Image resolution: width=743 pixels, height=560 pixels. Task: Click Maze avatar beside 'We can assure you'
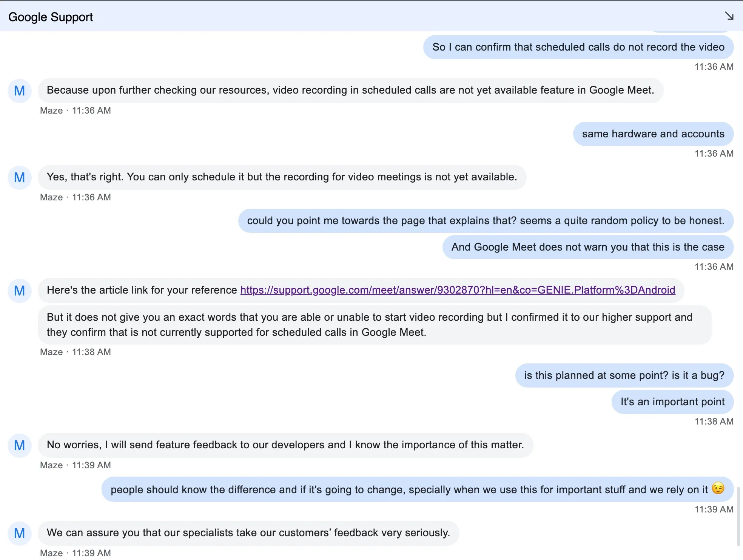(19, 533)
